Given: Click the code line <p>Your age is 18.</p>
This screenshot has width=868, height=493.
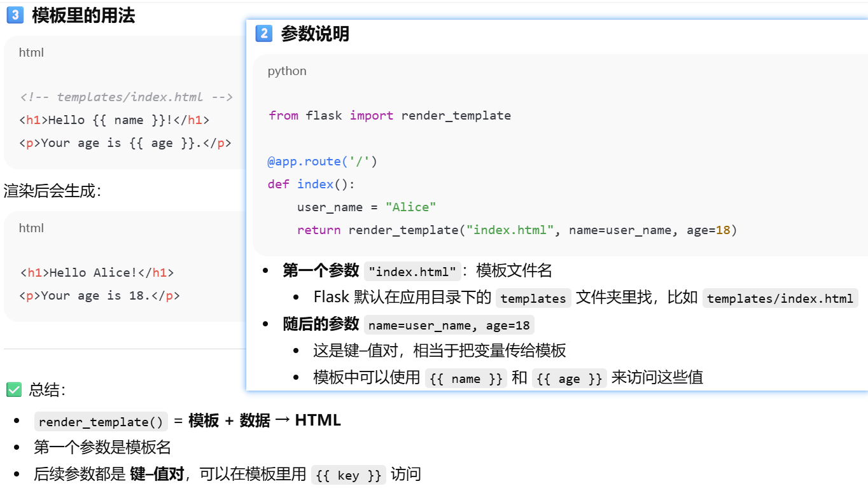Looking at the screenshot, I should pos(99,295).
